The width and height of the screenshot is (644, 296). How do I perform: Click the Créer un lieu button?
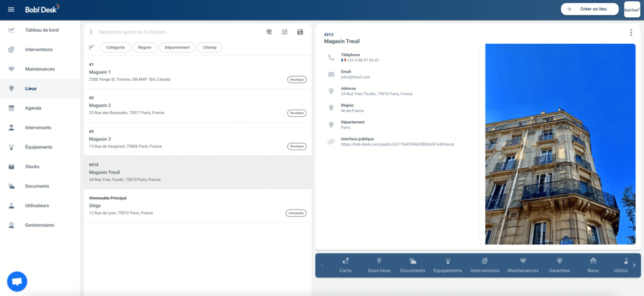(589, 9)
